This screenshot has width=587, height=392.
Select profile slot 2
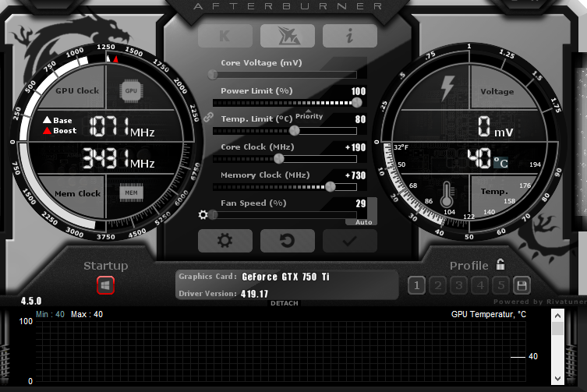pyautogui.click(x=437, y=286)
